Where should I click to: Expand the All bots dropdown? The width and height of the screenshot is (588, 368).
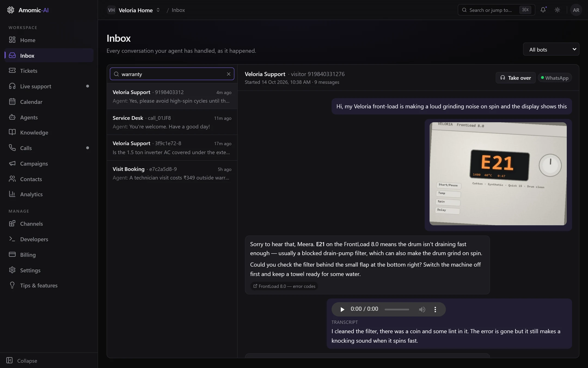[x=551, y=49]
